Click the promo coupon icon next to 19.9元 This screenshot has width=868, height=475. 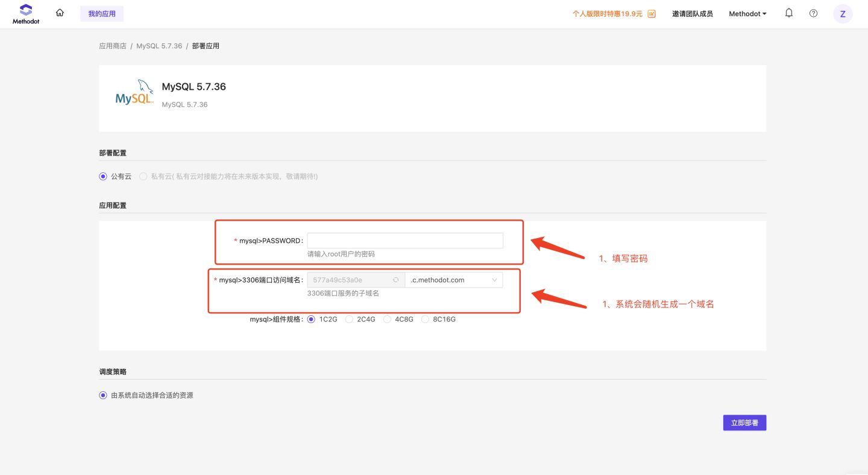tap(652, 13)
